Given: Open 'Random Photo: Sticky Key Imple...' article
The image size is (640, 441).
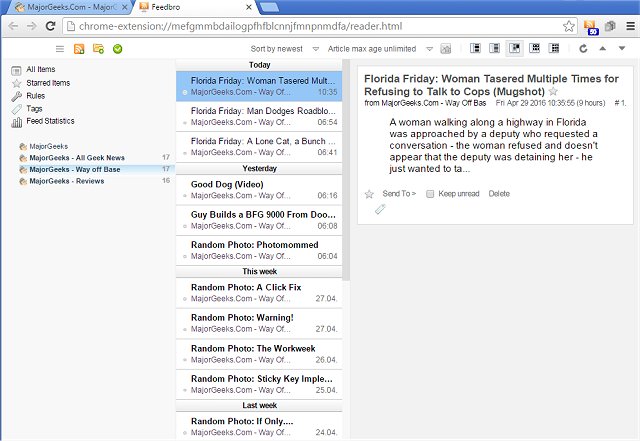Looking at the screenshot, I should tap(259, 384).
